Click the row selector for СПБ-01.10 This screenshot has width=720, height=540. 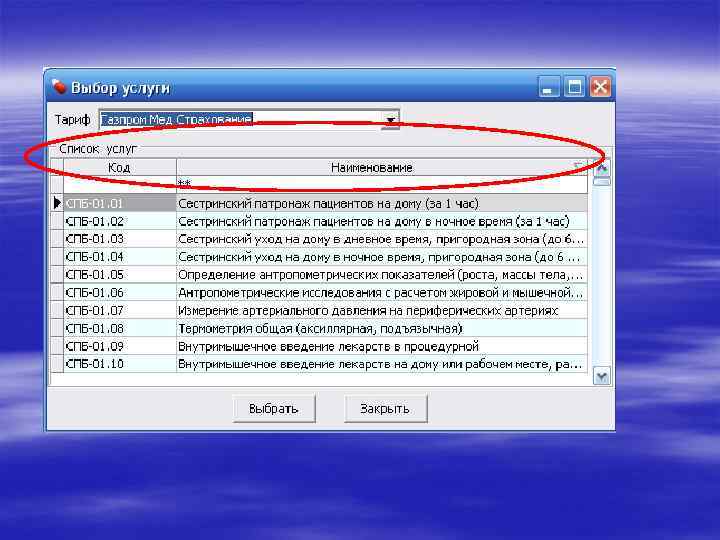click(x=56, y=364)
